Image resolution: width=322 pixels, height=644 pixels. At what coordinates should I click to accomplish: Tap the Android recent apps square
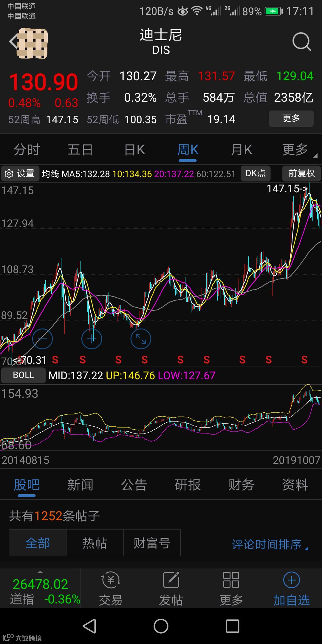(233, 626)
